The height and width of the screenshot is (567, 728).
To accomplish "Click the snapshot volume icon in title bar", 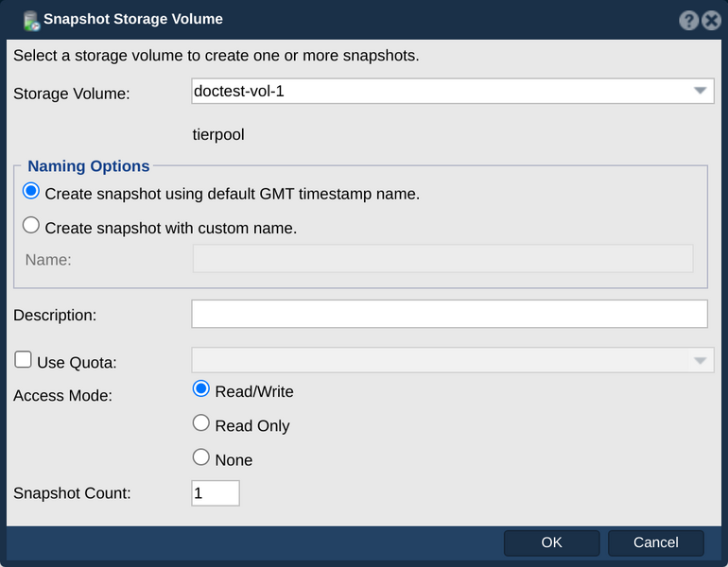I will pos(31,21).
